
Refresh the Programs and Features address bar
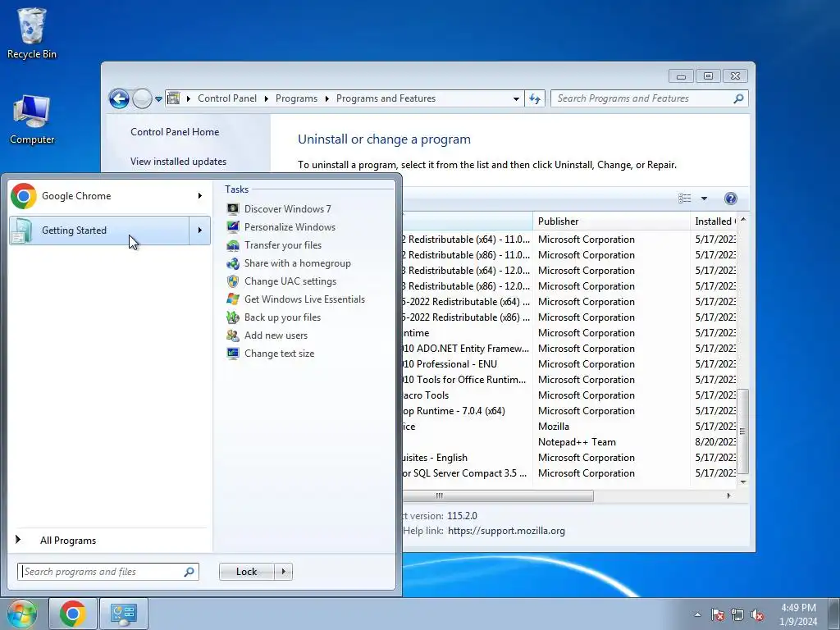point(535,98)
